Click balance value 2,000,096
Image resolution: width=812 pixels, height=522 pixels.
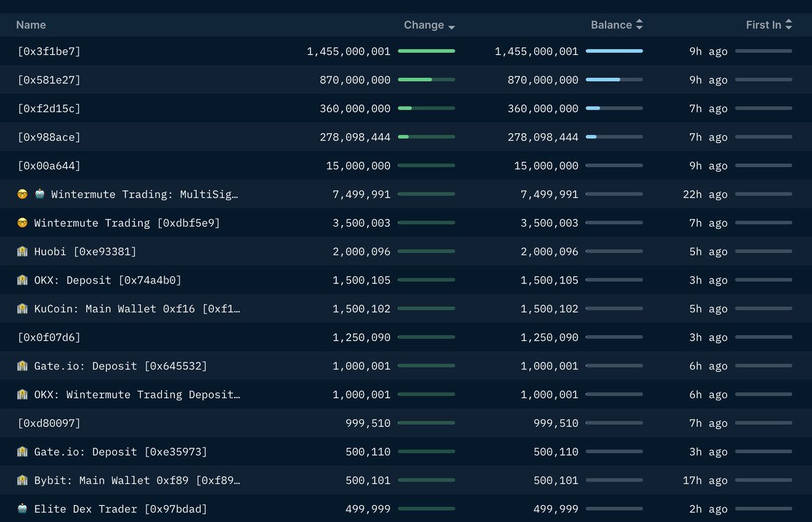pyautogui.click(x=549, y=252)
